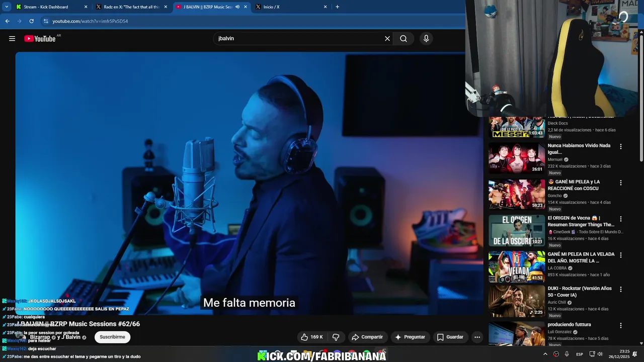Open taskbar volume speaker icon
The image size is (644, 362).
pos(600,354)
